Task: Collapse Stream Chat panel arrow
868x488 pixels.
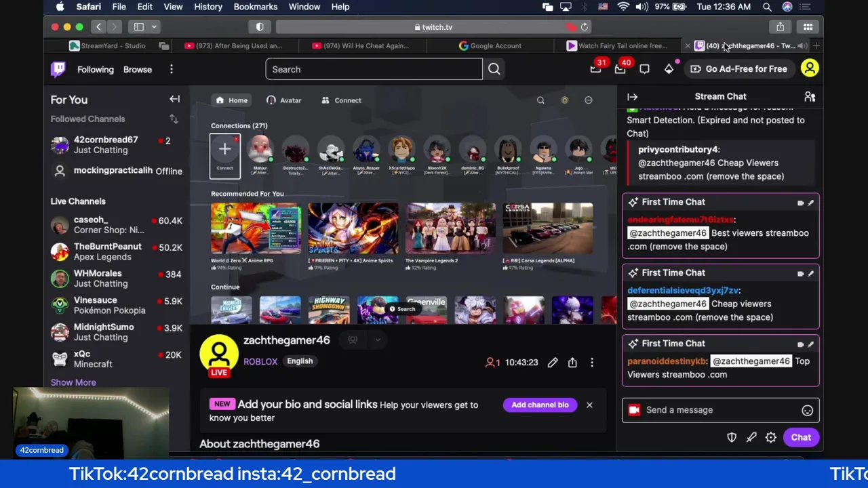Action: pos(632,97)
